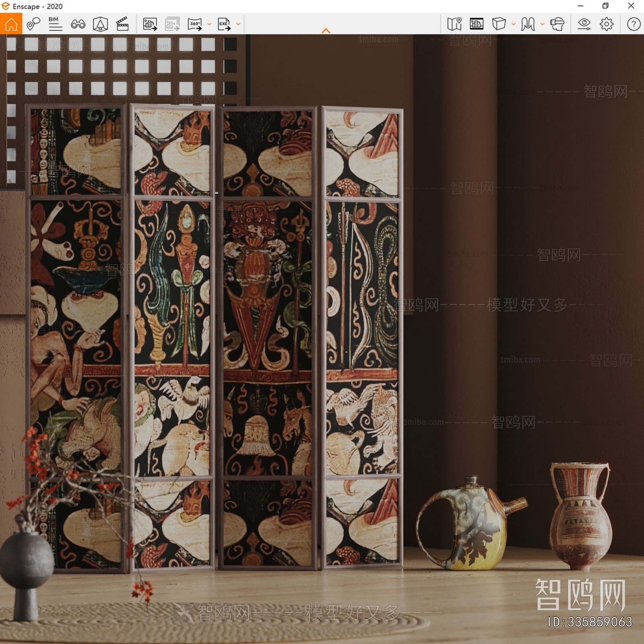Image resolution: width=644 pixels, height=644 pixels.
Task: Expand the projection cube dropdown arrow
Action: click(514, 24)
